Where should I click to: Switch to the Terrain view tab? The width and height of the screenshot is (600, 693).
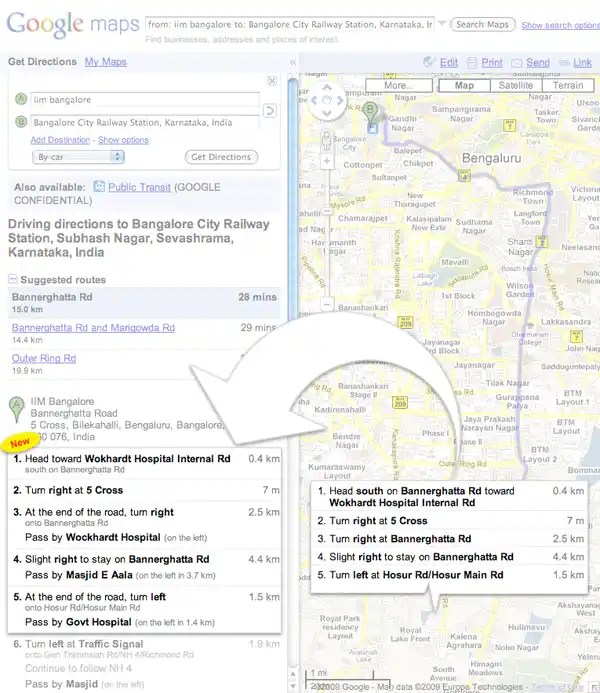(568, 85)
